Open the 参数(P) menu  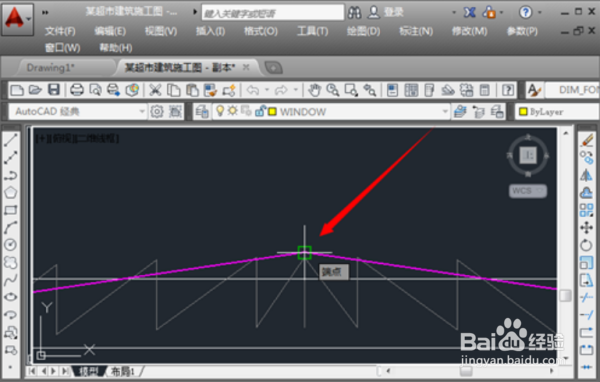click(x=522, y=31)
